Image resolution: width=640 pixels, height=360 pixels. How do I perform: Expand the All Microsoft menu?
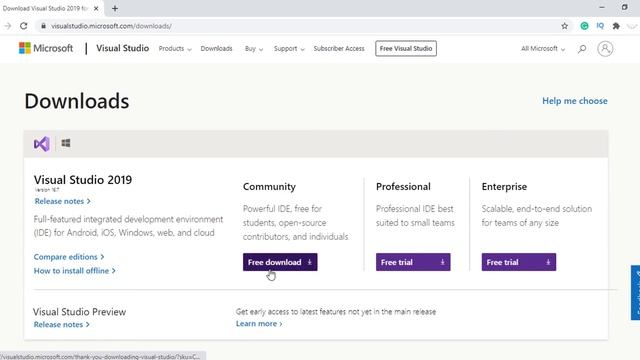click(543, 49)
